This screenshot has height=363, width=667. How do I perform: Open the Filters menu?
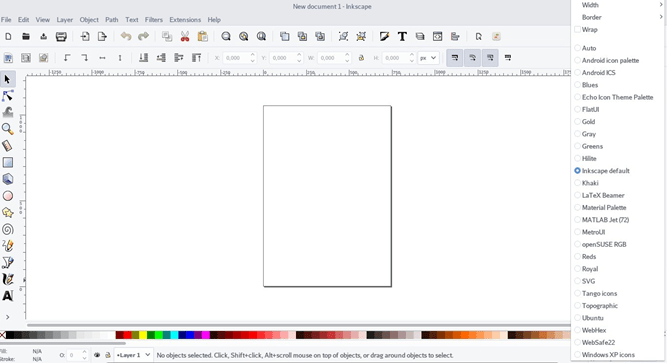[x=154, y=20]
